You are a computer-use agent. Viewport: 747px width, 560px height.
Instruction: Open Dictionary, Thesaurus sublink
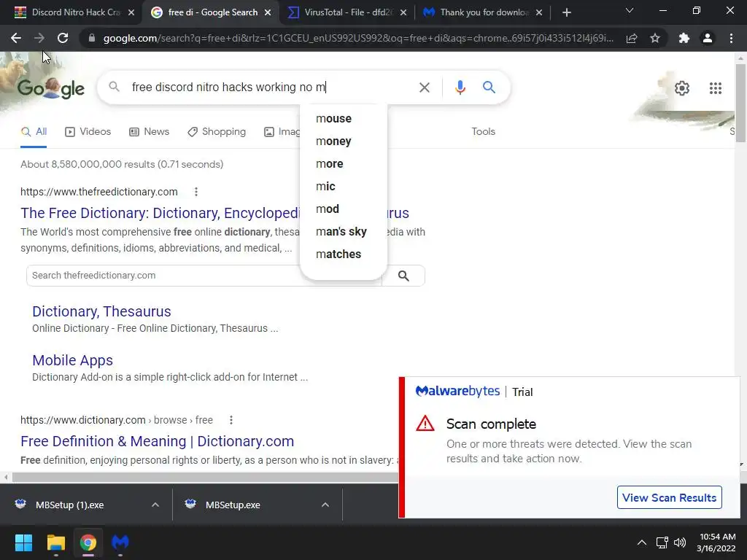[101, 311]
